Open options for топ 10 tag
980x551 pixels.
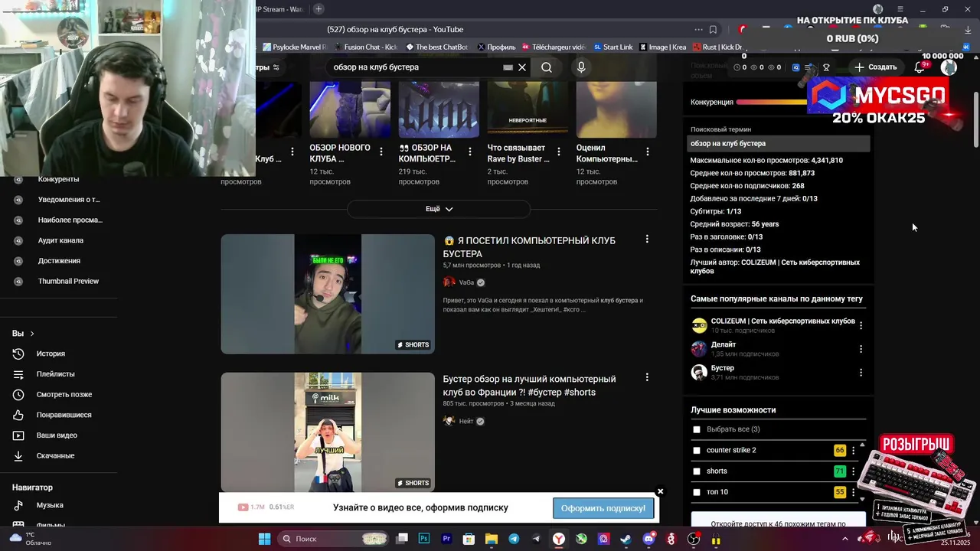pyautogui.click(x=853, y=492)
